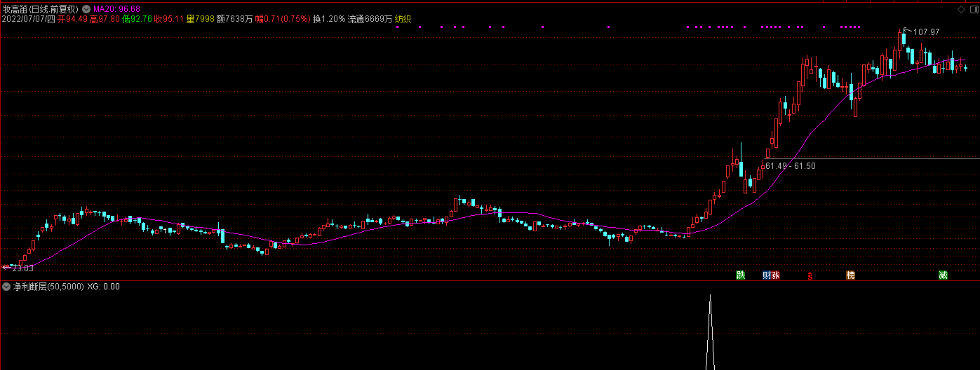Image resolution: width=980 pixels, height=370 pixels.
Task: Click the red 涨 event marker
Action: (x=775, y=275)
